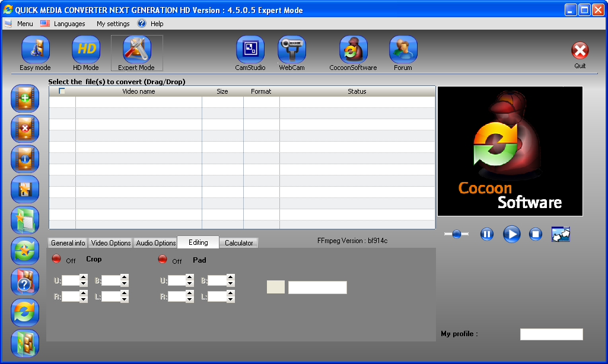Screen dimensions: 608x364
Task: Decrease Crop U value with down arrow
Action: coord(84,283)
